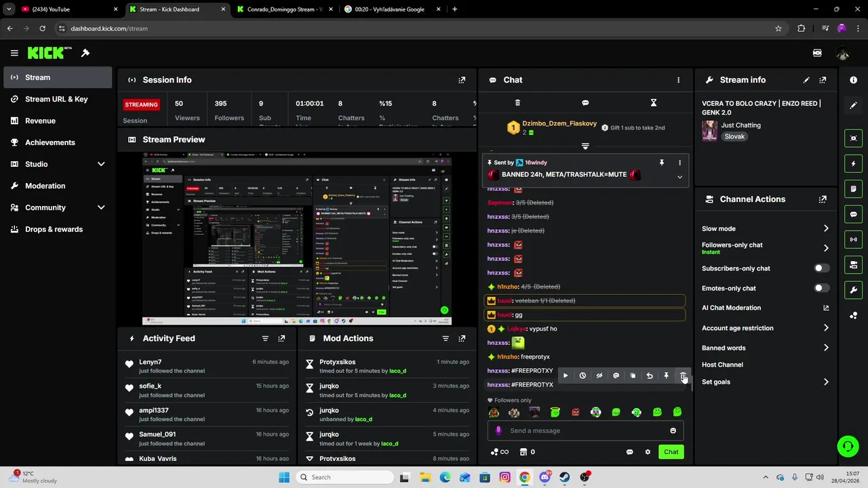Open Achievements page
Image resolution: width=868 pixels, height=488 pixels.
click(x=58, y=142)
